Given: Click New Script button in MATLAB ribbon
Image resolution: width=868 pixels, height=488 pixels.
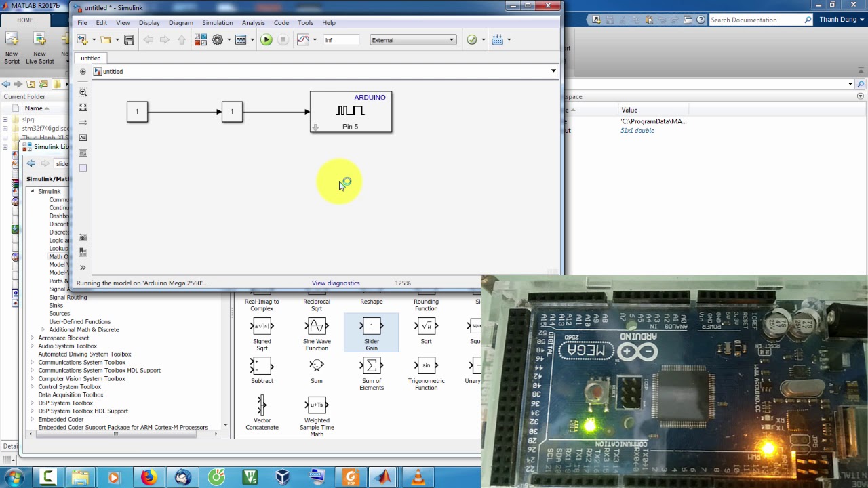Looking at the screenshot, I should pyautogui.click(x=12, y=47).
